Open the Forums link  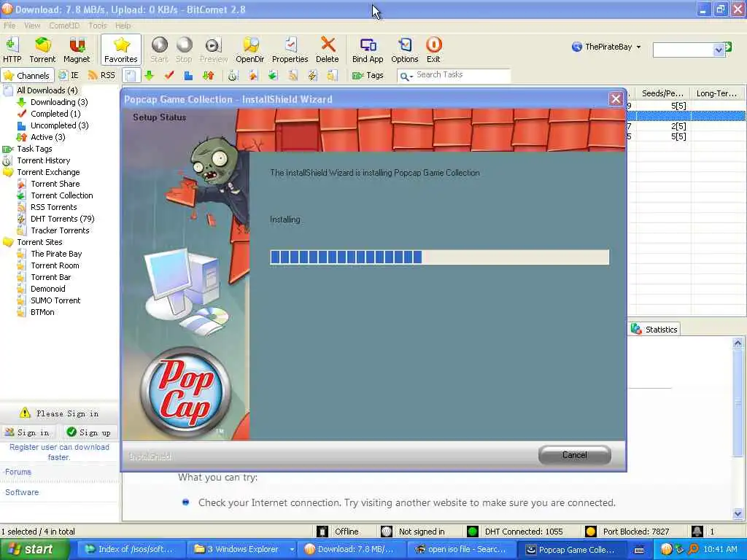tap(18, 472)
